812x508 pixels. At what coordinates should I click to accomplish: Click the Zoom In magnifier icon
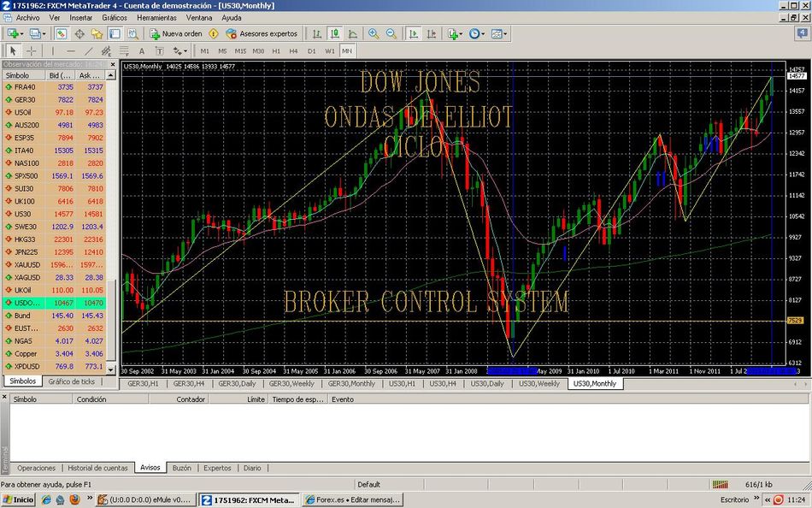(374, 34)
